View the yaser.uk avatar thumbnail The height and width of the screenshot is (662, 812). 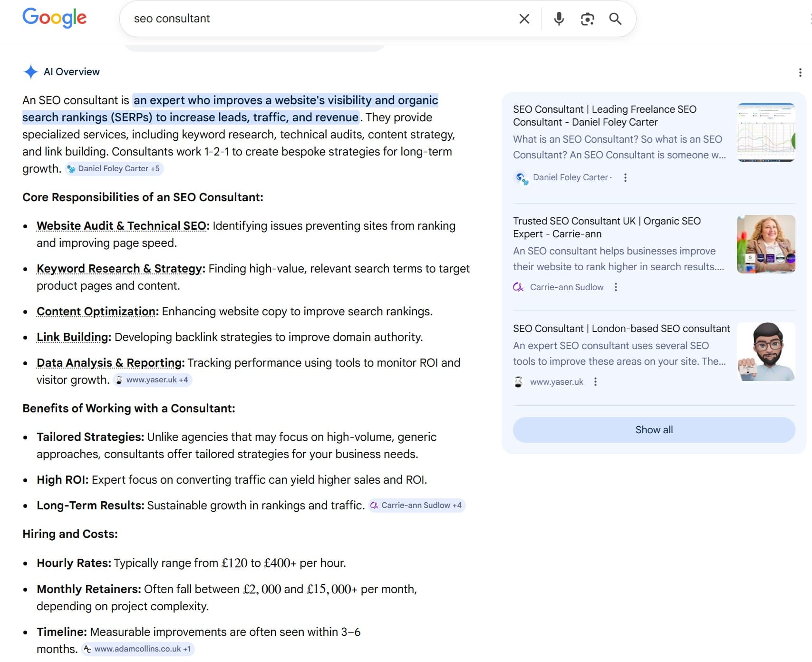[766, 351]
